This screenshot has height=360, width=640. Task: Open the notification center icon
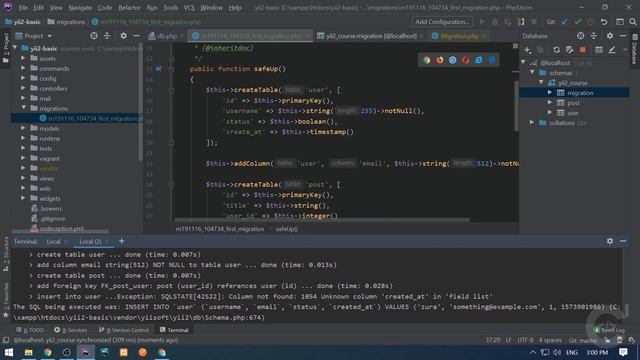[623, 352]
